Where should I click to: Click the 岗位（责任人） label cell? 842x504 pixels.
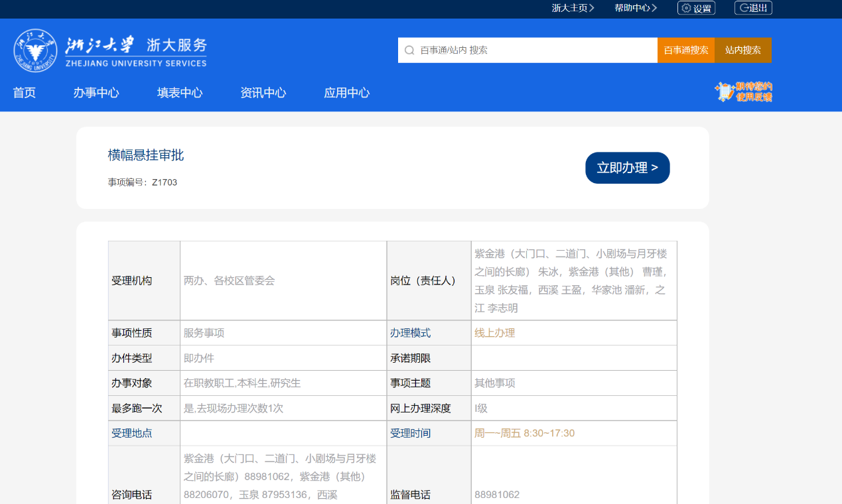(x=429, y=281)
